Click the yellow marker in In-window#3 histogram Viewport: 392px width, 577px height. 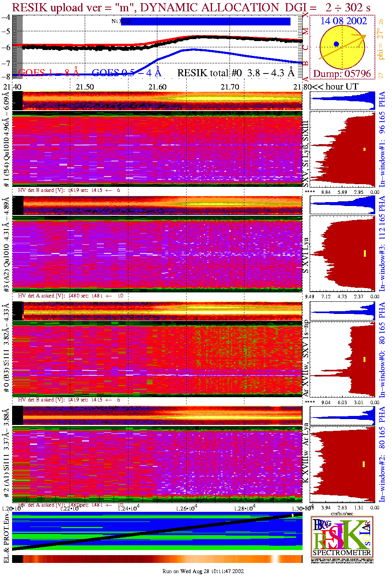[x=365, y=253]
